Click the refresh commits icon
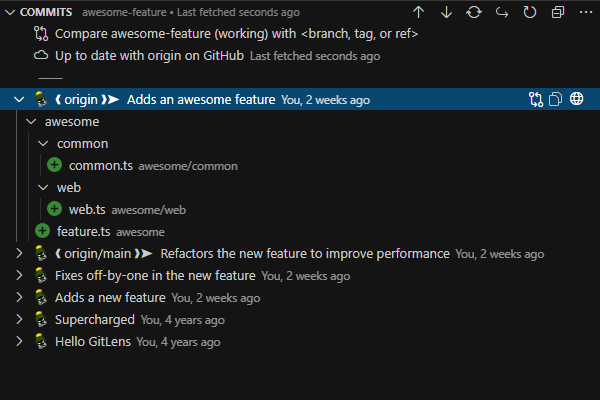 click(529, 12)
